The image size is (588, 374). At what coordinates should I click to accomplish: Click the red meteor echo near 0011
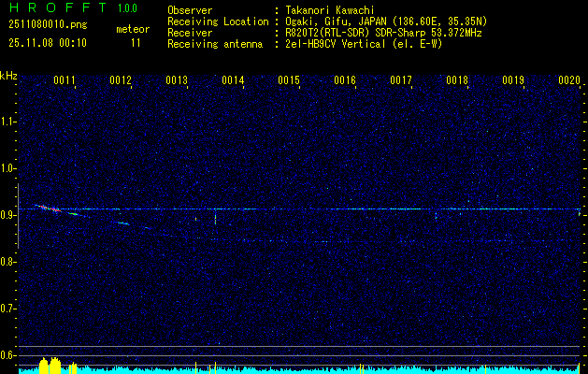point(49,208)
